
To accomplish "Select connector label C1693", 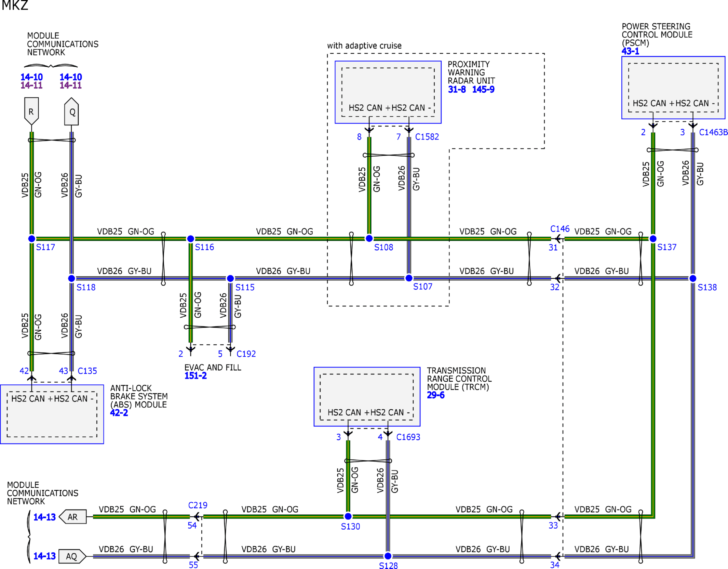I will 408,437.
